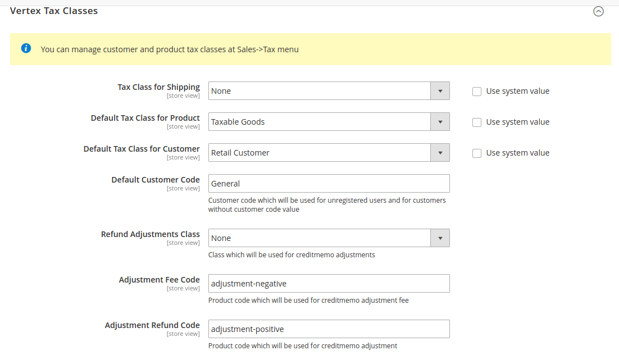The image size is (619, 364).
Task: Select the Adjustment Fee Code text field
Action: [x=329, y=283]
